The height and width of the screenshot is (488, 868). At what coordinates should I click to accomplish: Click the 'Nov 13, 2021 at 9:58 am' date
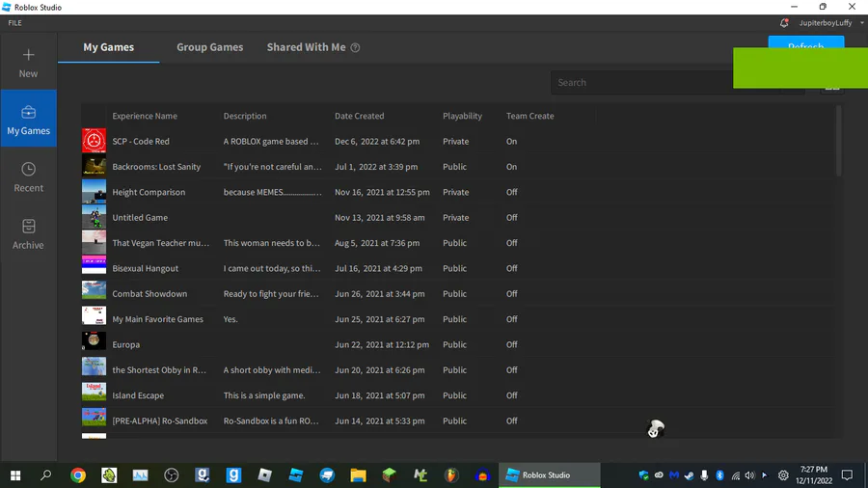coord(380,217)
